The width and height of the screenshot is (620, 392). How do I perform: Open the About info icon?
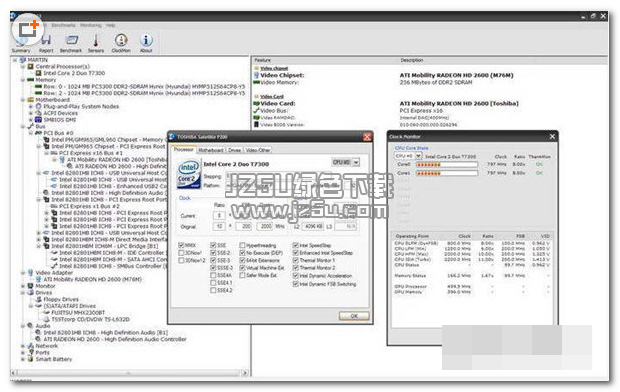pyautogui.click(x=146, y=43)
